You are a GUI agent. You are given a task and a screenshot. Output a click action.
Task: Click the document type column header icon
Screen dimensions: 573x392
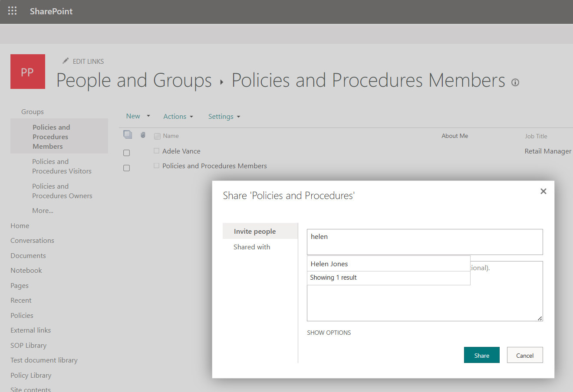click(x=128, y=134)
